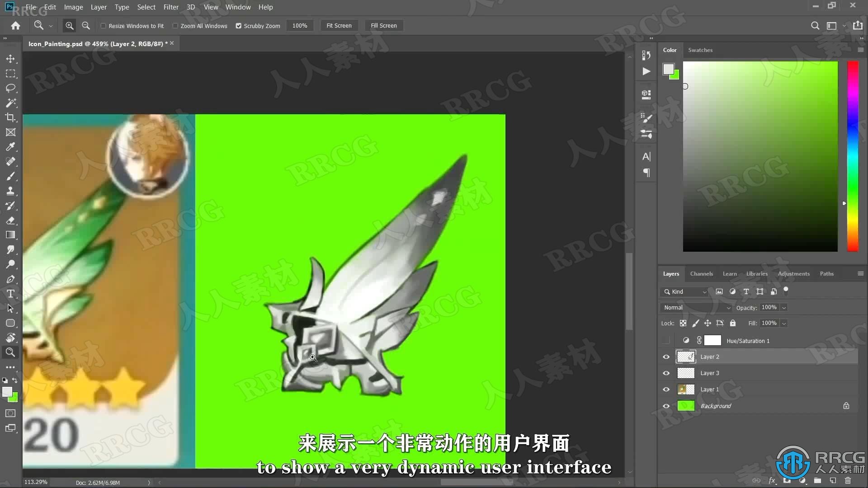The image size is (868, 488).
Task: Hide Layer 3 visibility eye
Action: click(666, 373)
